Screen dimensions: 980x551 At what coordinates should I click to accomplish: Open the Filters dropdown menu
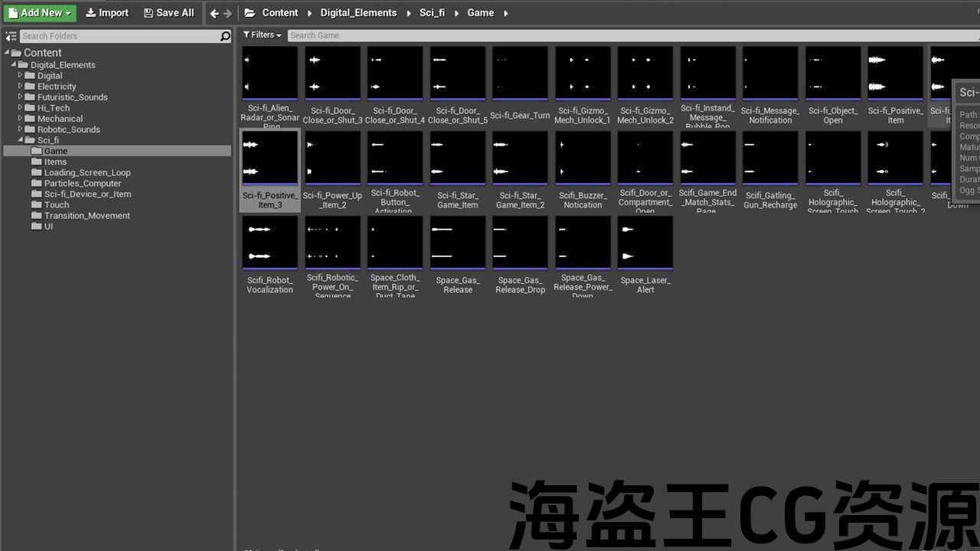click(x=262, y=35)
